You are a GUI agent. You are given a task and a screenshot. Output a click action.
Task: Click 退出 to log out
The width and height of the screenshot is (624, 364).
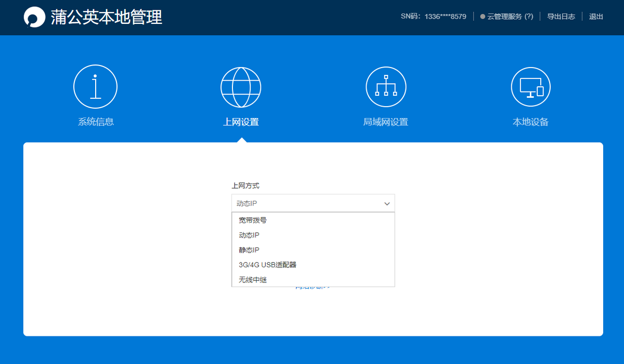(x=595, y=16)
